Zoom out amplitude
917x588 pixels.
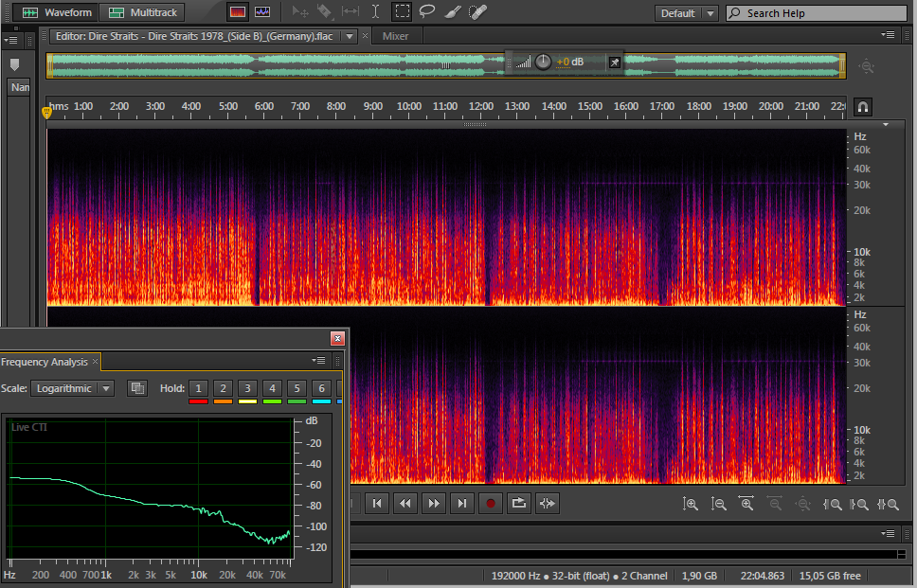click(x=718, y=504)
